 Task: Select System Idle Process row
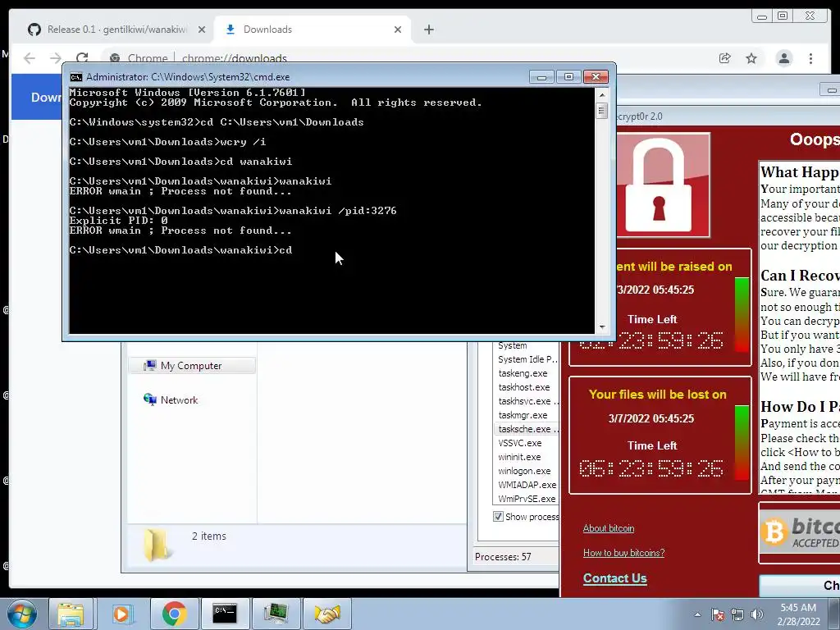(527, 359)
